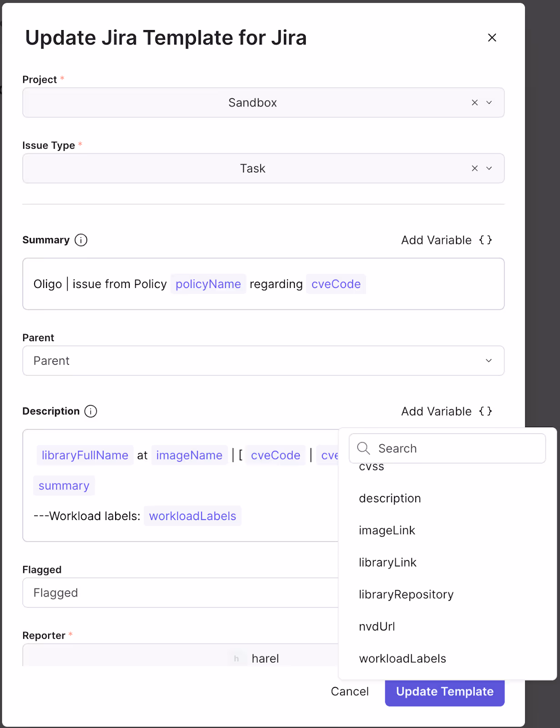Open the Reporter field showing harel
The height and width of the screenshot is (728, 560).
tap(181, 655)
